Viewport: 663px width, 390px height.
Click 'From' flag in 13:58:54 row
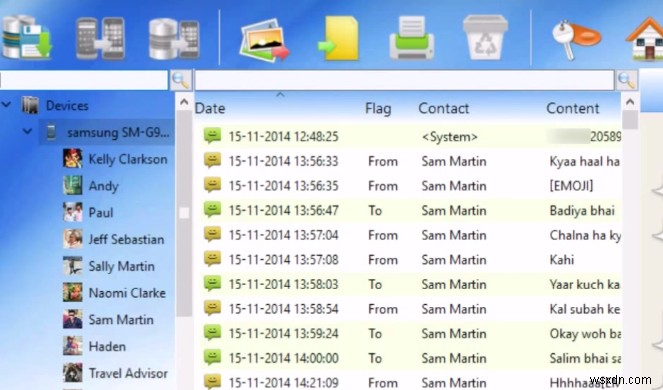tap(383, 309)
